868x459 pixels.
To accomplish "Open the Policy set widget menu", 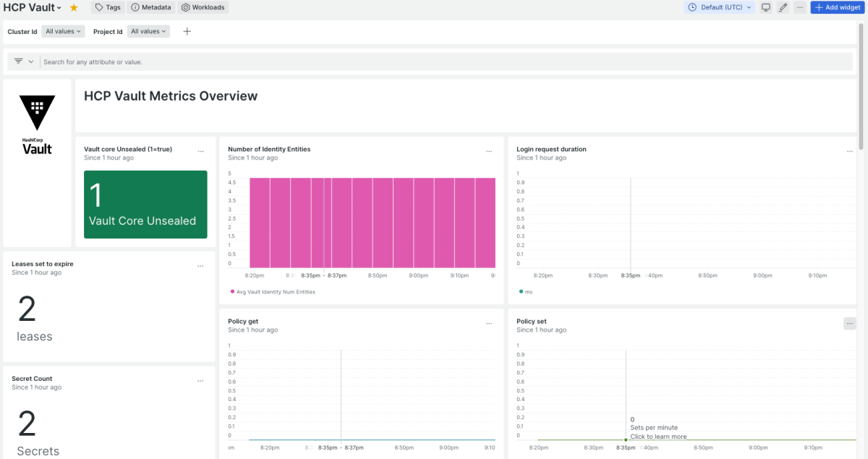I will [x=850, y=323].
